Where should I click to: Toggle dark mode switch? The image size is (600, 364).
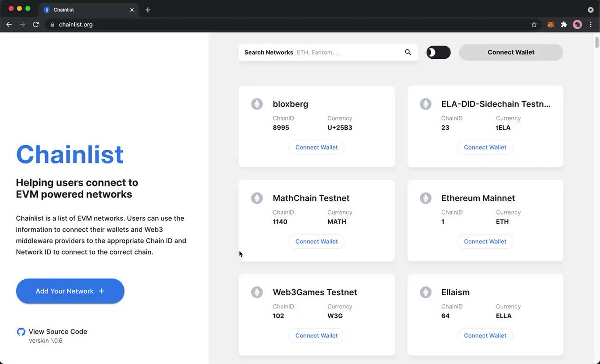(438, 52)
